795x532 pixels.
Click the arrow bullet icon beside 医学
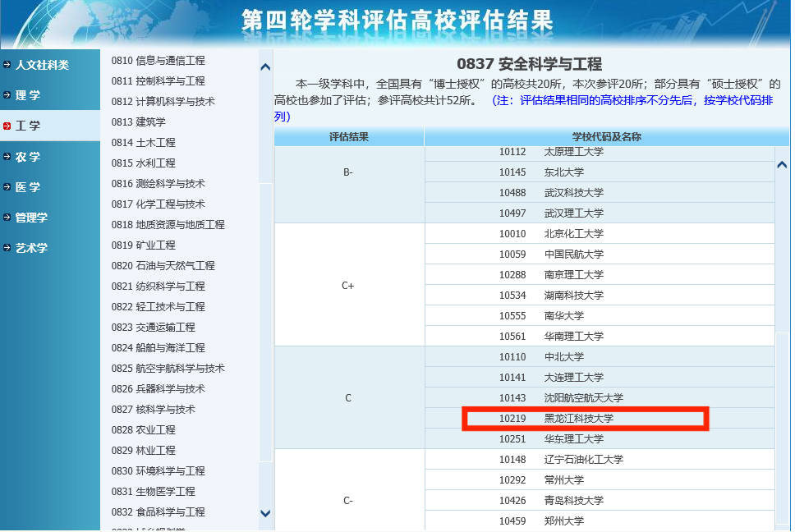pos(7,187)
